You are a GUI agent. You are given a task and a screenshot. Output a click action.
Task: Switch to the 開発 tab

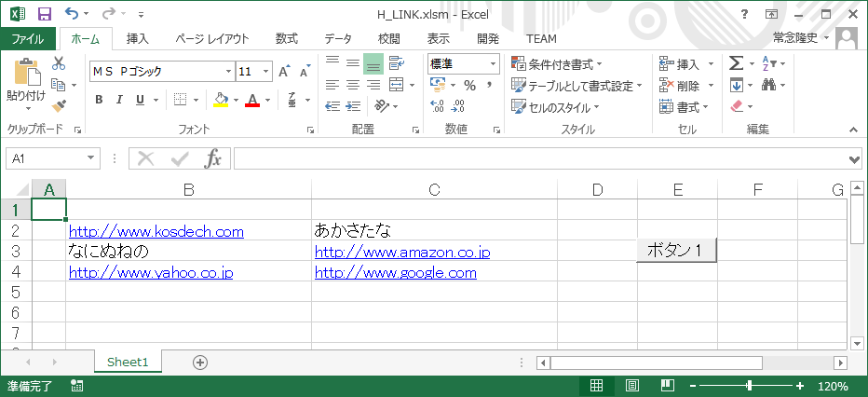(488, 39)
